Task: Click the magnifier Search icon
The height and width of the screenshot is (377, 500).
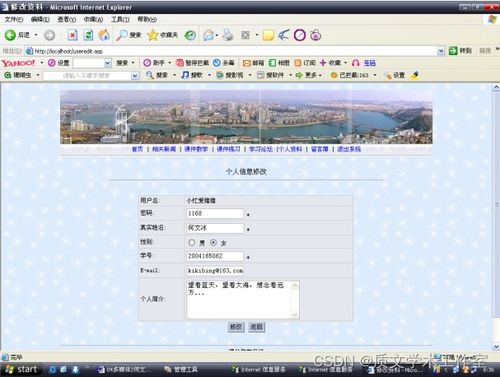Action: click(121, 35)
